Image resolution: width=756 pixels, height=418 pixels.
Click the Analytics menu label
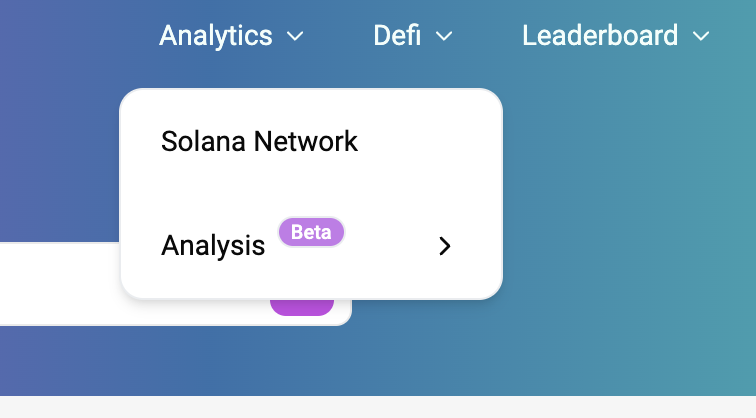(215, 36)
